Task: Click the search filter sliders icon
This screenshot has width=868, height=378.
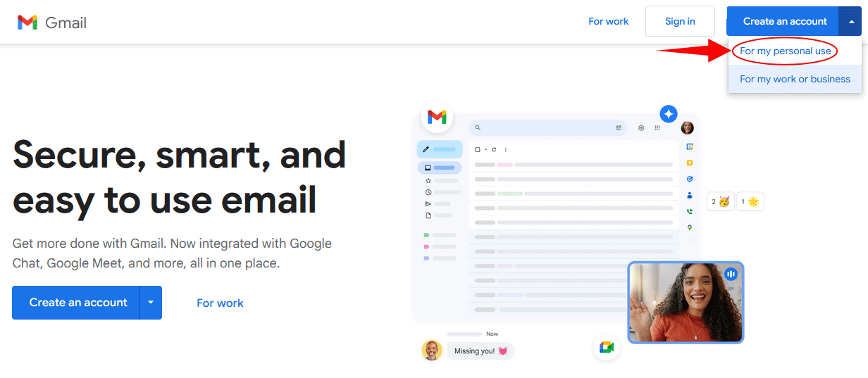Action: point(619,128)
